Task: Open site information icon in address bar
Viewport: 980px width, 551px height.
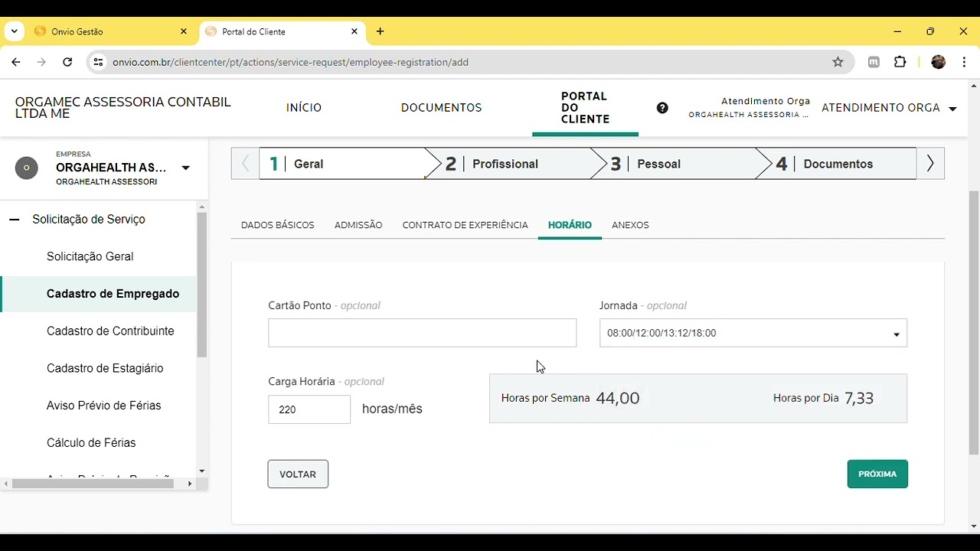Action: (98, 62)
